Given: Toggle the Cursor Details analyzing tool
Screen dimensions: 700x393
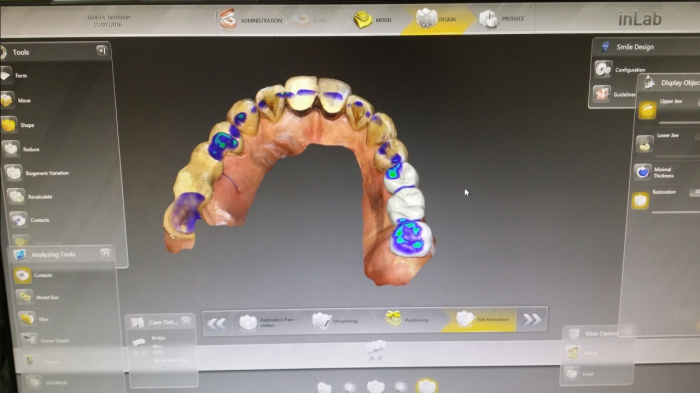Looking at the screenshot, I should coord(45,340).
